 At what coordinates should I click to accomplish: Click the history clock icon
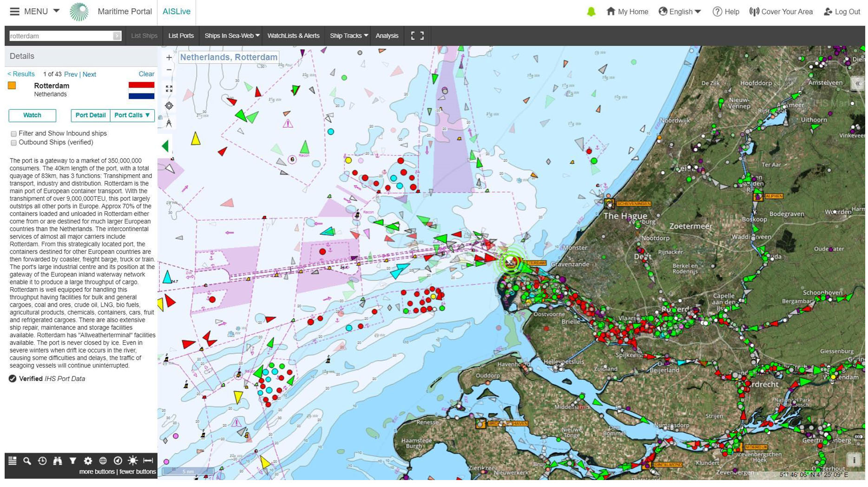coord(42,461)
